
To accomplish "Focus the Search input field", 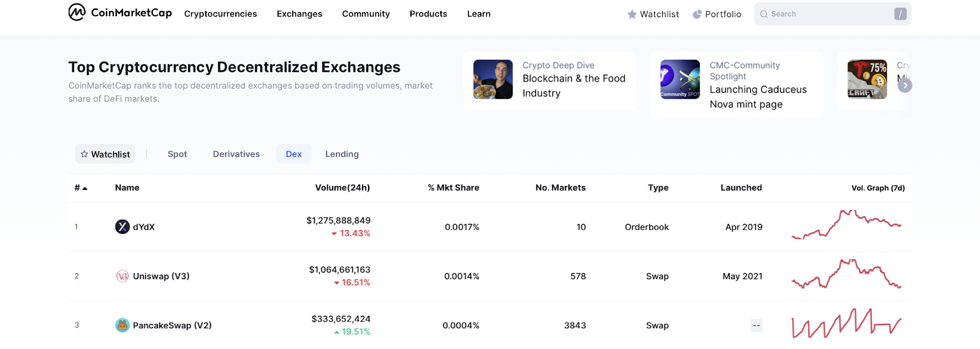I will 832,14.
